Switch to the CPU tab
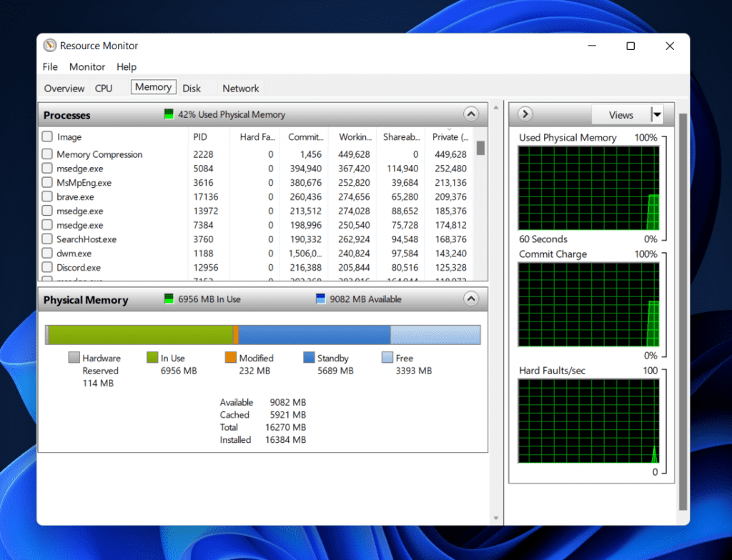 click(103, 88)
